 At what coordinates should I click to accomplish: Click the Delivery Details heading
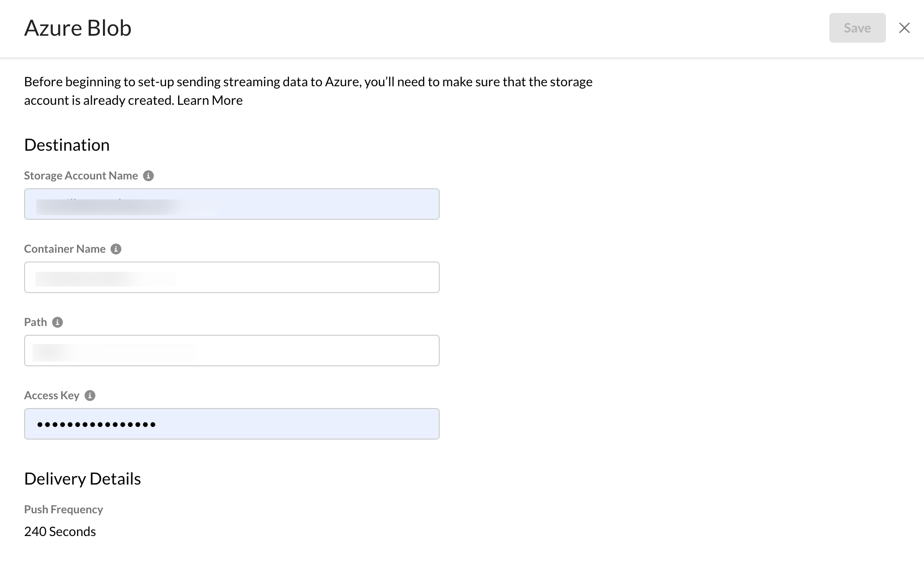(x=82, y=479)
